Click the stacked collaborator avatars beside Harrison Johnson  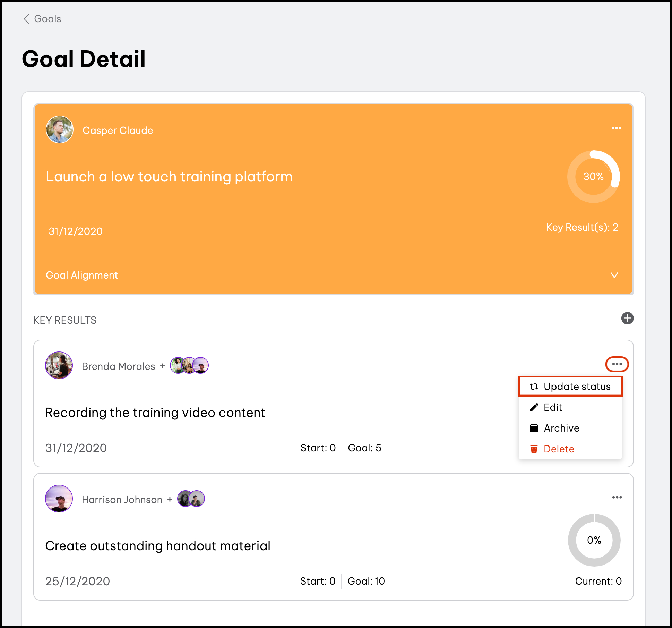pos(191,499)
